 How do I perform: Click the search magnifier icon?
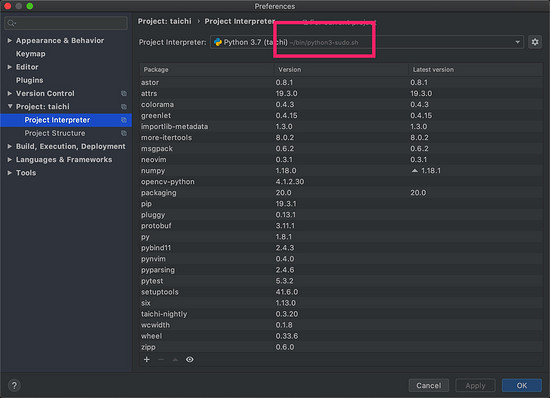11,23
